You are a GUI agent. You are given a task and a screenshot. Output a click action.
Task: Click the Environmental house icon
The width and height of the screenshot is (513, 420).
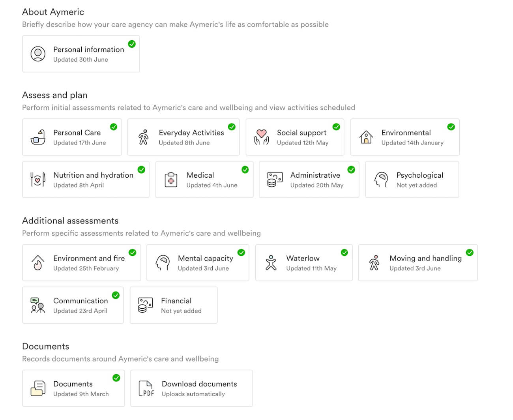tap(366, 137)
